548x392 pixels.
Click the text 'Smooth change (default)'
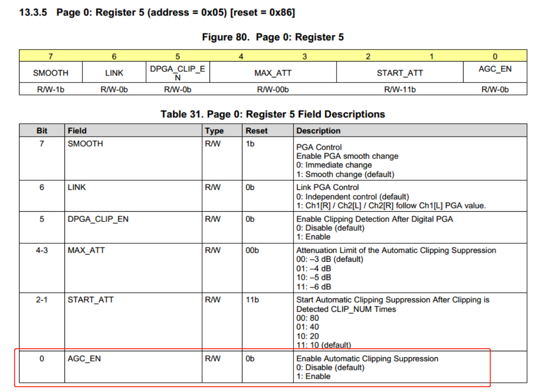pos(350,174)
